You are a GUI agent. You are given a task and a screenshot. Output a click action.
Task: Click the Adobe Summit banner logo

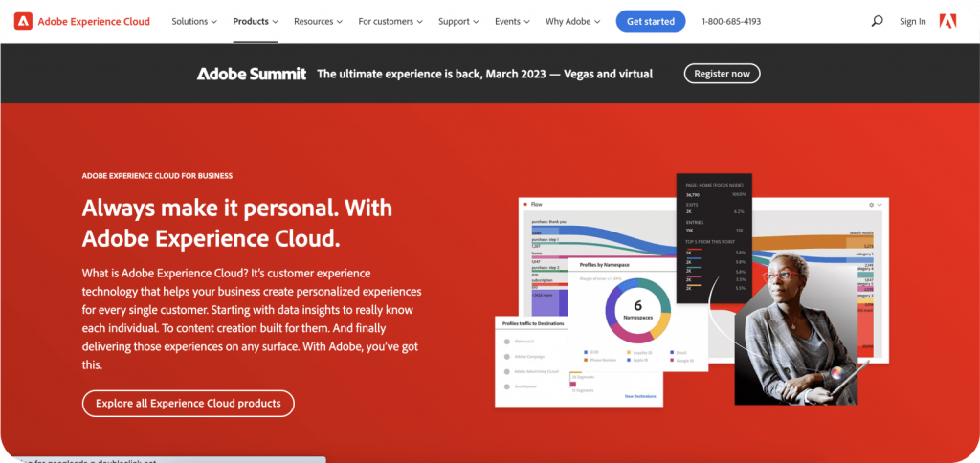252,74
